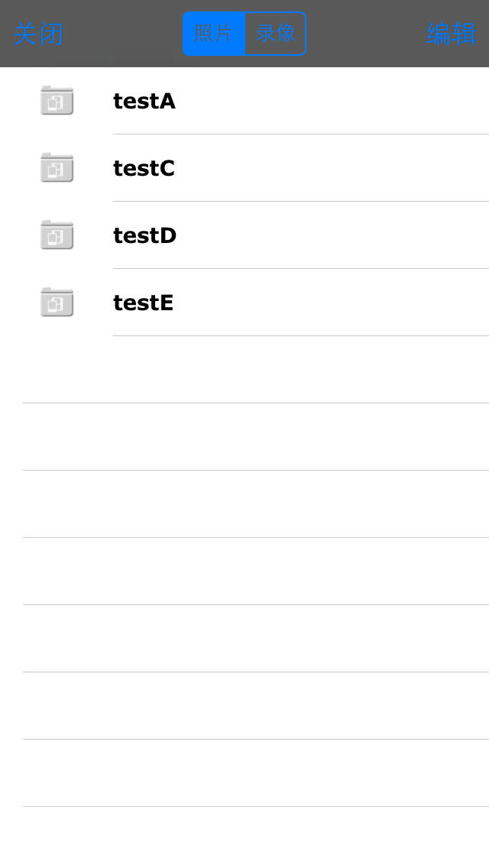489x868 pixels.
Task: Tap the 编辑 button
Action: tap(452, 34)
